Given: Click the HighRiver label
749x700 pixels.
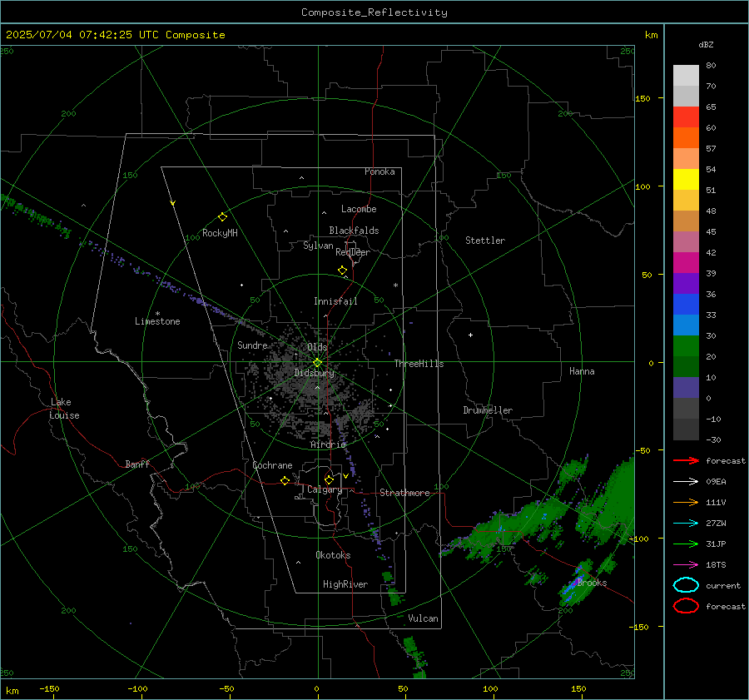Looking at the screenshot, I should pyautogui.click(x=345, y=584).
